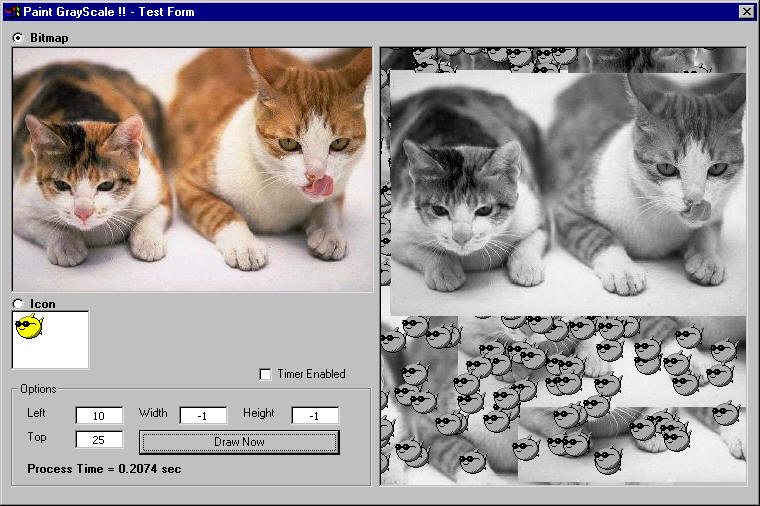Click the Height text label
The image size is (760, 506).
(x=261, y=414)
